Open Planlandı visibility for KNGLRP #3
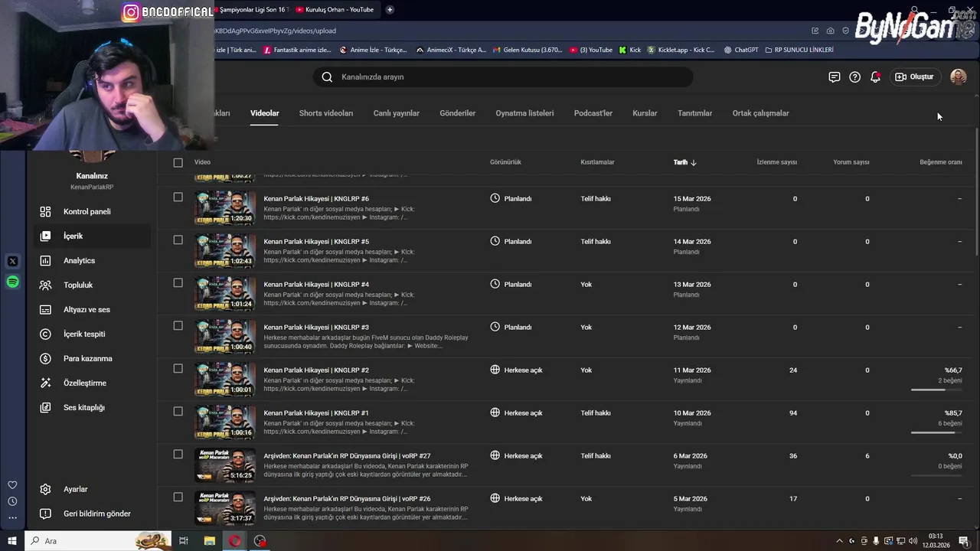This screenshot has width=980, height=551. [511, 327]
